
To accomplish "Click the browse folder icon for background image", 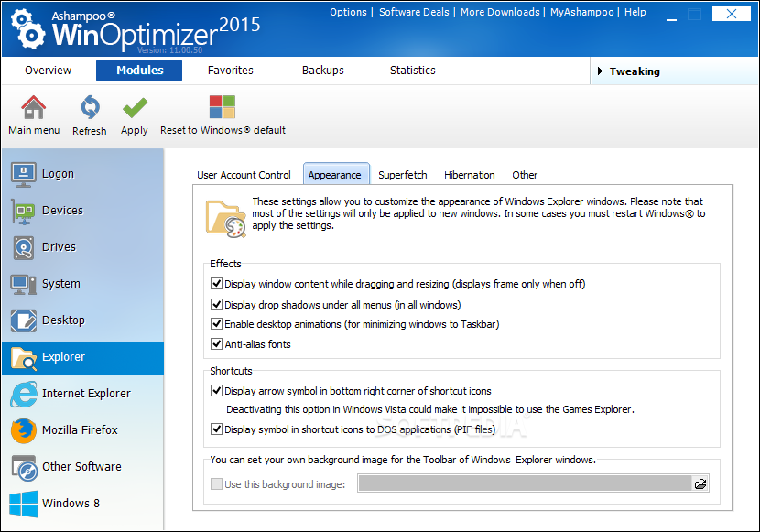I will tap(700, 483).
